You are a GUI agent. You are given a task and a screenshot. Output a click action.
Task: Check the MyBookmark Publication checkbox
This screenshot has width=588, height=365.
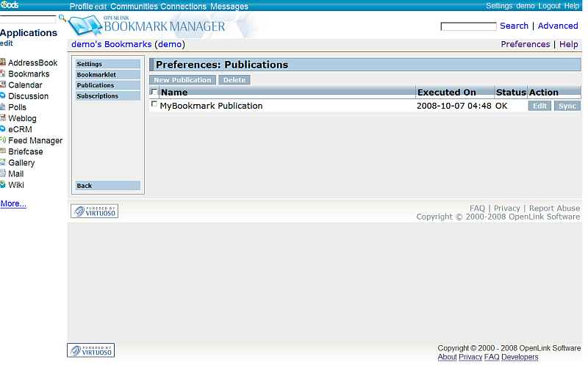pos(154,105)
